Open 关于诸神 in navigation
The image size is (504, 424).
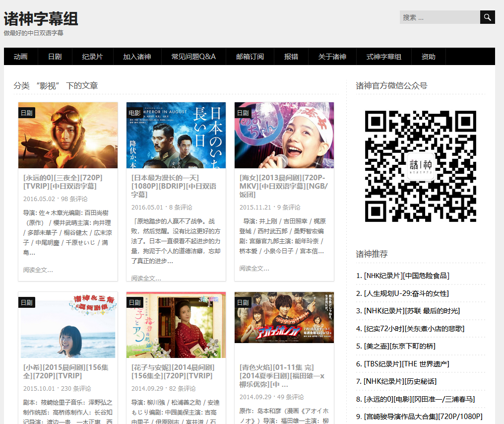[x=332, y=57]
